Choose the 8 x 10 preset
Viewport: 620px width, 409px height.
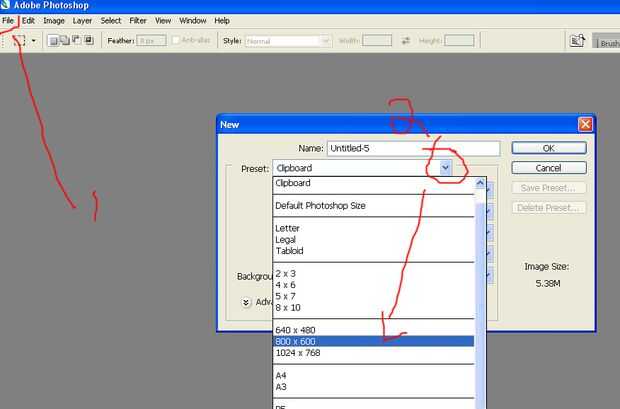click(374, 307)
